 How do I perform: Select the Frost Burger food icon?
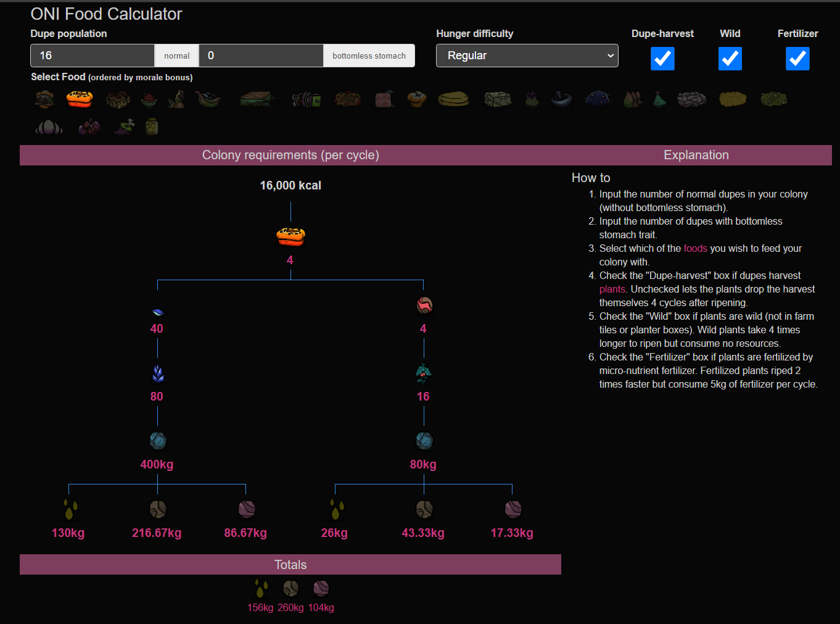pyautogui.click(x=46, y=99)
